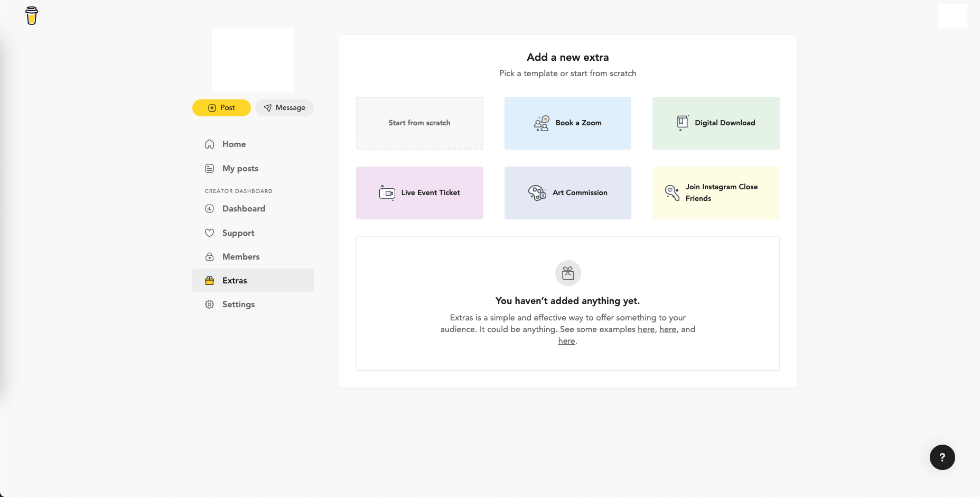Choose the Live Event Ticket template
Screen dimensions: 980x497
[419, 193]
